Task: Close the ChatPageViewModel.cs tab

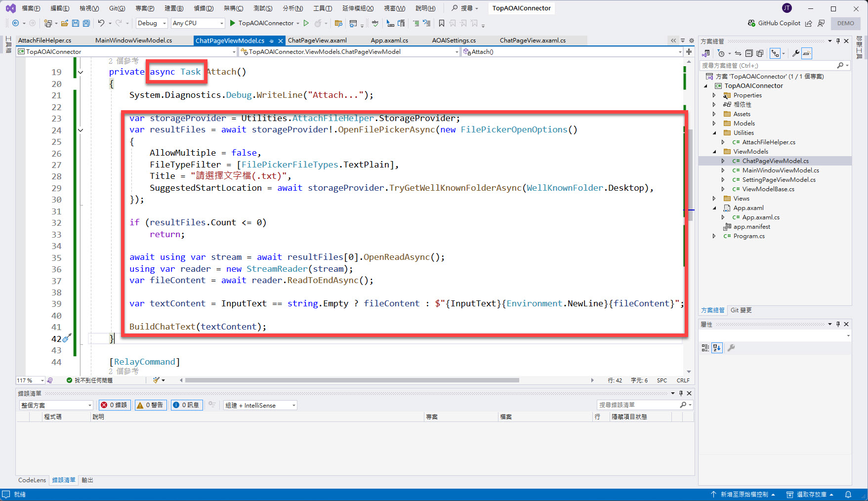Action: pyautogui.click(x=281, y=41)
